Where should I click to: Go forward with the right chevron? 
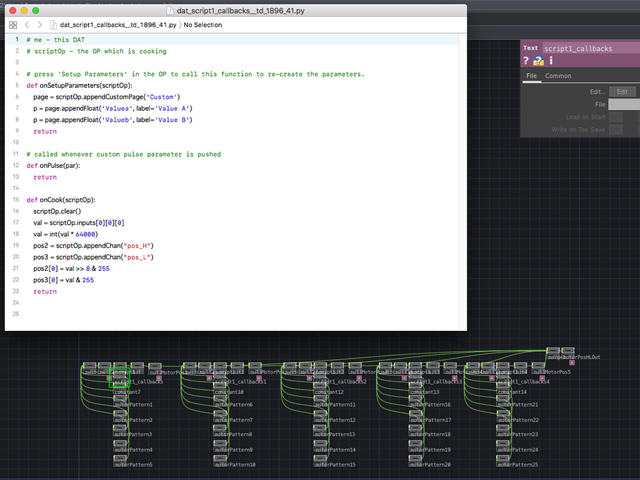click(40, 25)
